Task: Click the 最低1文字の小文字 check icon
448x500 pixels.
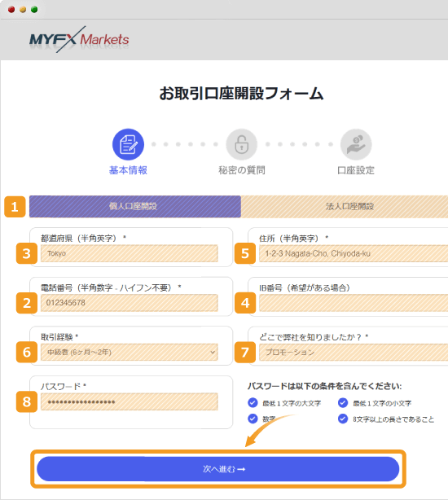Action: (x=343, y=403)
